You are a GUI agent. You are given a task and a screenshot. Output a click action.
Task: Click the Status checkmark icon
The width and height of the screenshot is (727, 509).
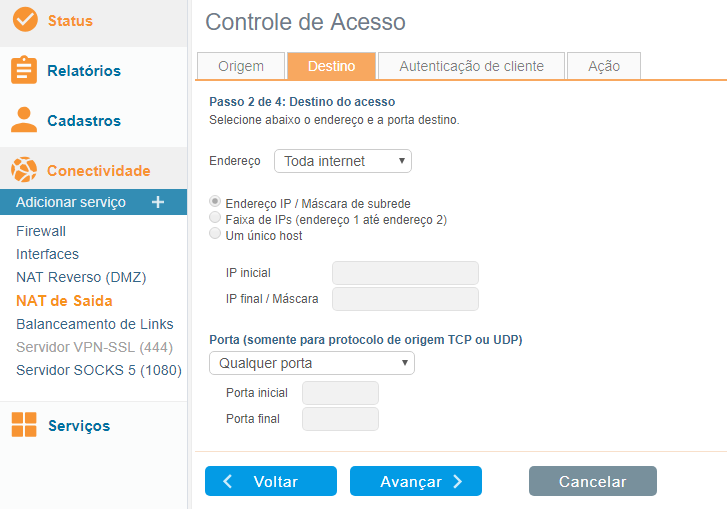point(25,19)
